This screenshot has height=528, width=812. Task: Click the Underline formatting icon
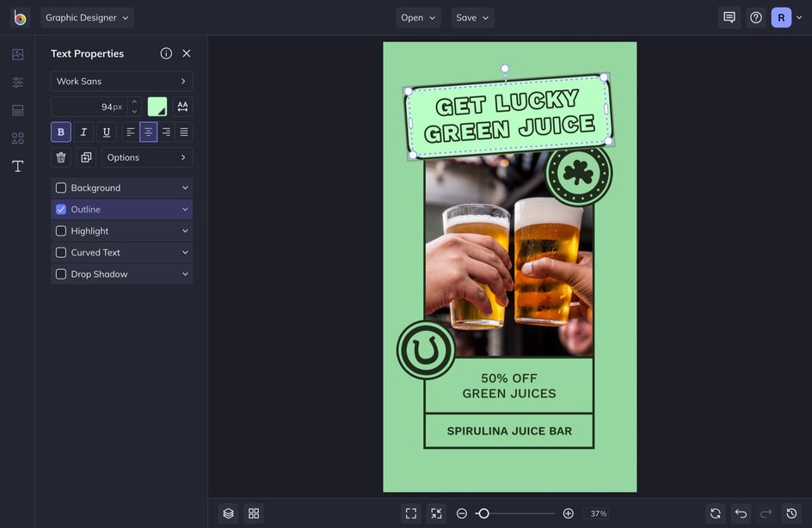click(x=107, y=132)
